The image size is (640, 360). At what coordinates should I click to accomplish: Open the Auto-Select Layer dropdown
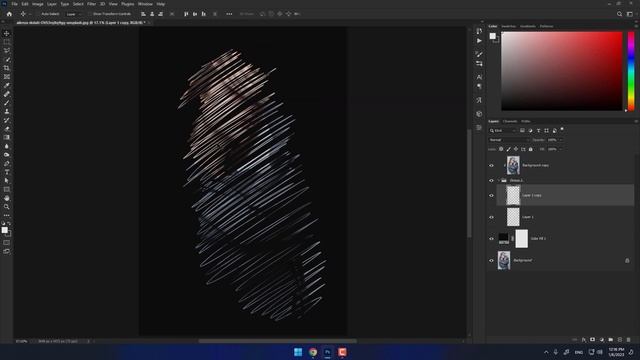pyautogui.click(x=73, y=14)
